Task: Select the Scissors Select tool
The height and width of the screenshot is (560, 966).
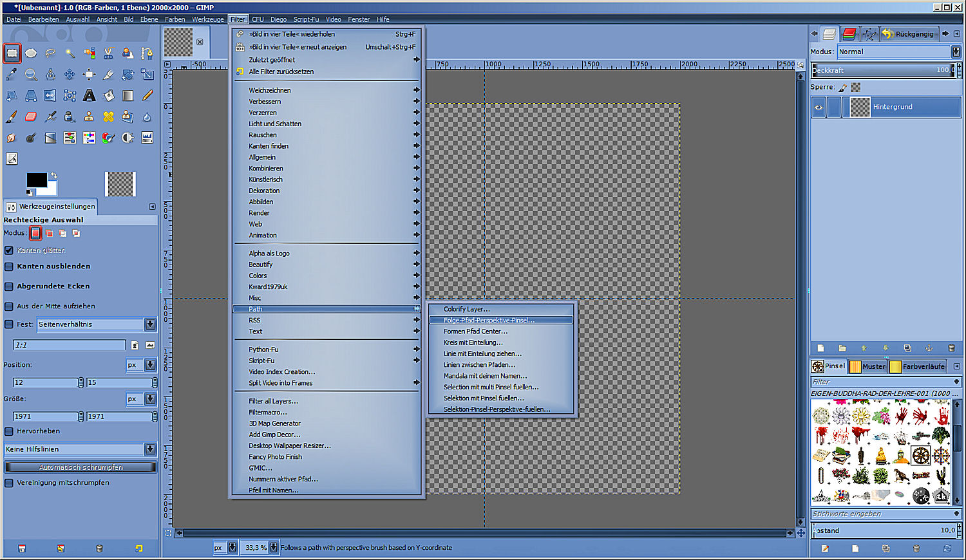Action: tap(108, 53)
